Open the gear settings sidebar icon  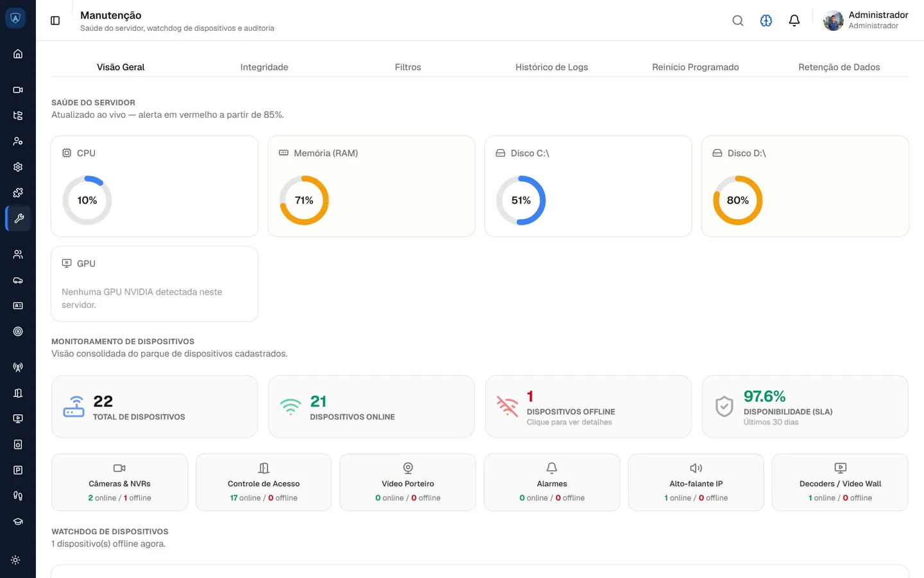[x=18, y=167]
